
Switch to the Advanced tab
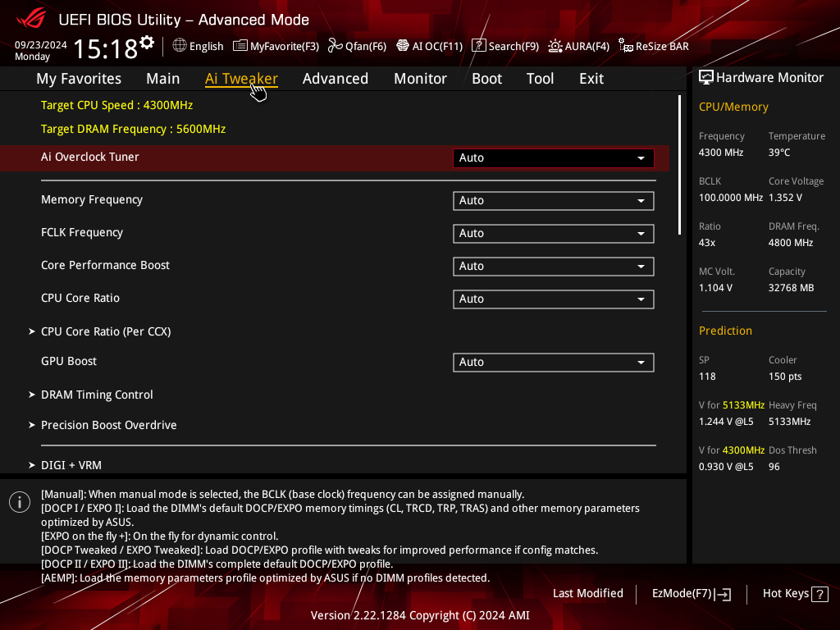336,79
